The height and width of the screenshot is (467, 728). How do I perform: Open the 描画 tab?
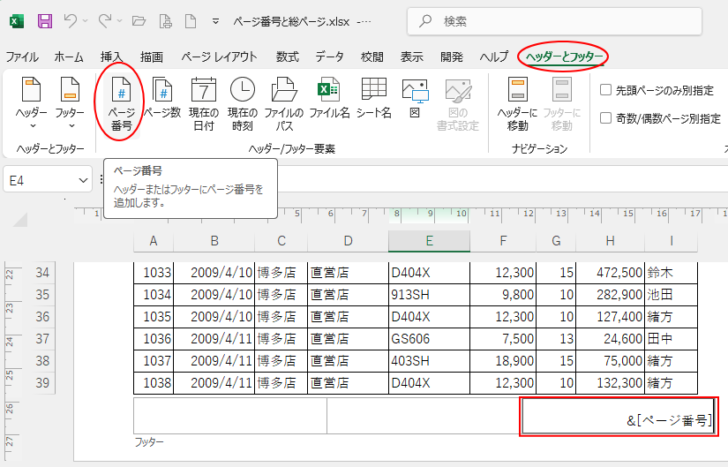click(x=152, y=57)
